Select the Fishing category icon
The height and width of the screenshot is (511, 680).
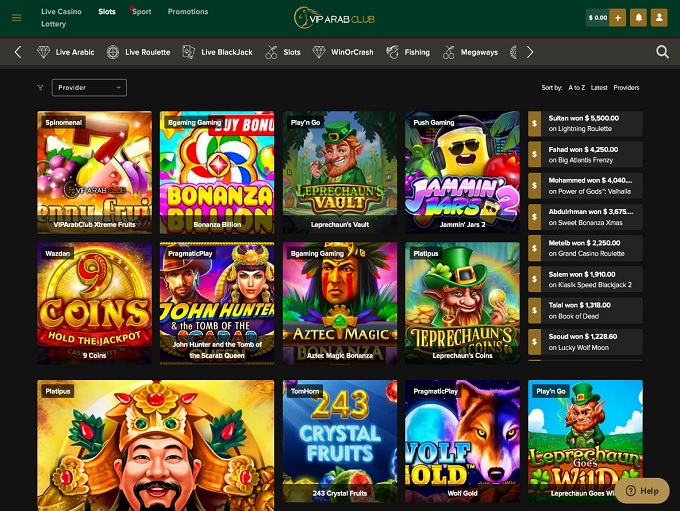(x=393, y=52)
